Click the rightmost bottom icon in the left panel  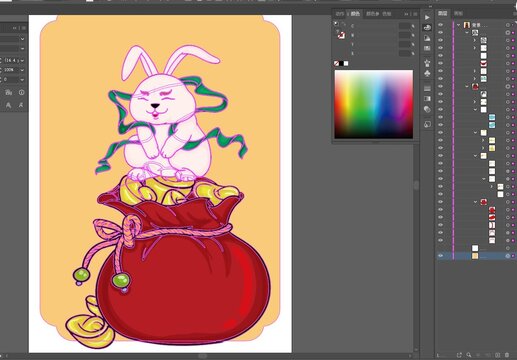[x=21, y=105]
